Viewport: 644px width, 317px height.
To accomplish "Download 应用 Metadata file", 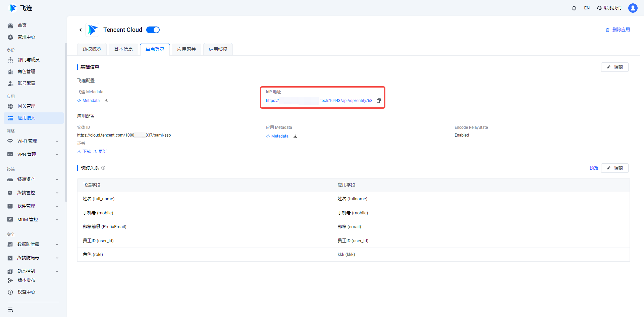I will (295, 136).
